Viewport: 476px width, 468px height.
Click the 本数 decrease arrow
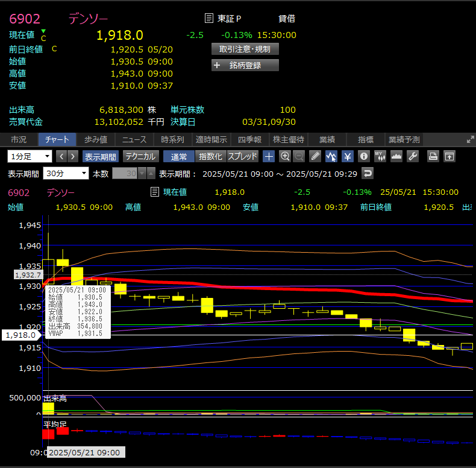(x=142, y=174)
